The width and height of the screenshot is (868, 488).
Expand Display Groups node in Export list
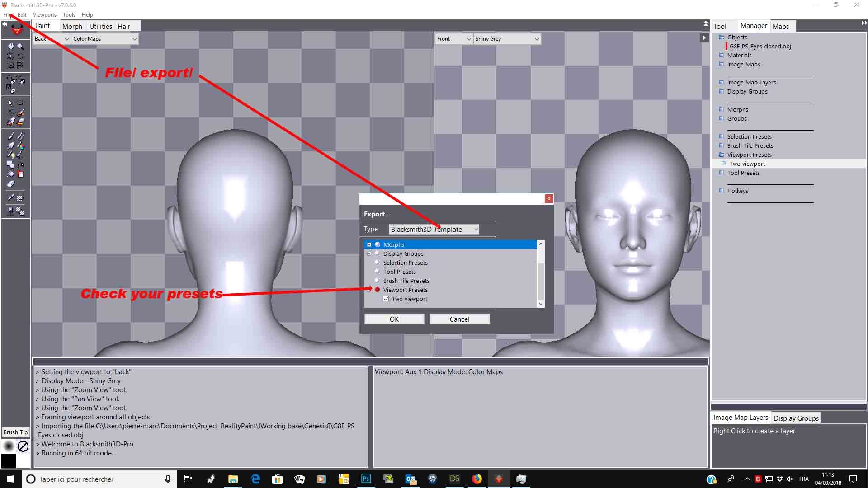369,253
